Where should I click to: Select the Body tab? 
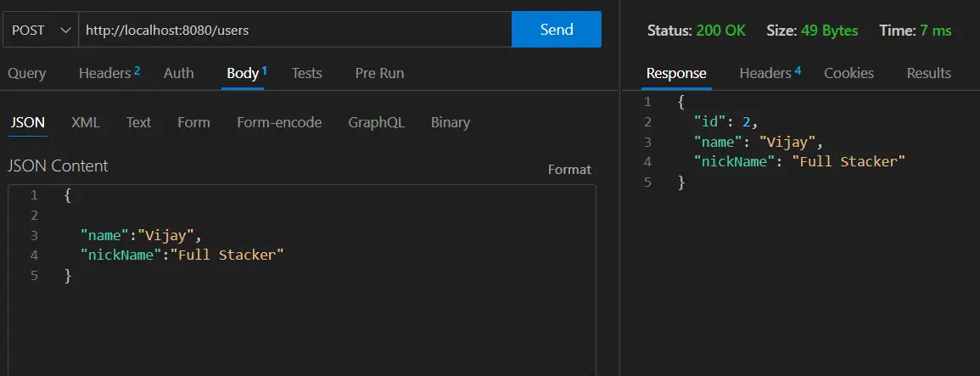[x=246, y=73]
